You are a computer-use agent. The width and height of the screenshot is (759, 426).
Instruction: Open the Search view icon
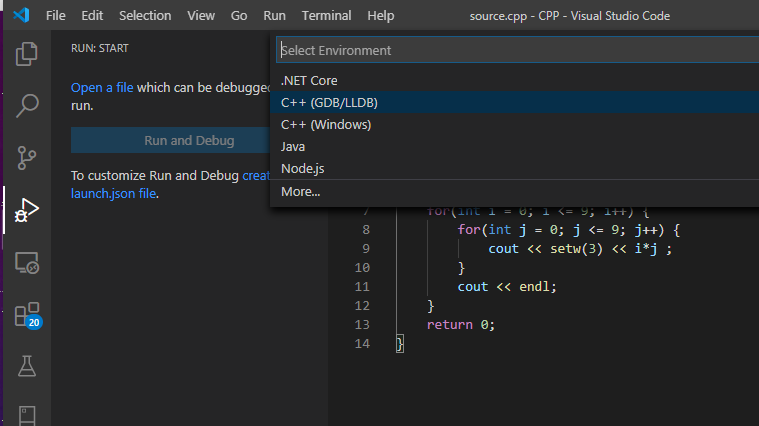pyautogui.click(x=27, y=106)
